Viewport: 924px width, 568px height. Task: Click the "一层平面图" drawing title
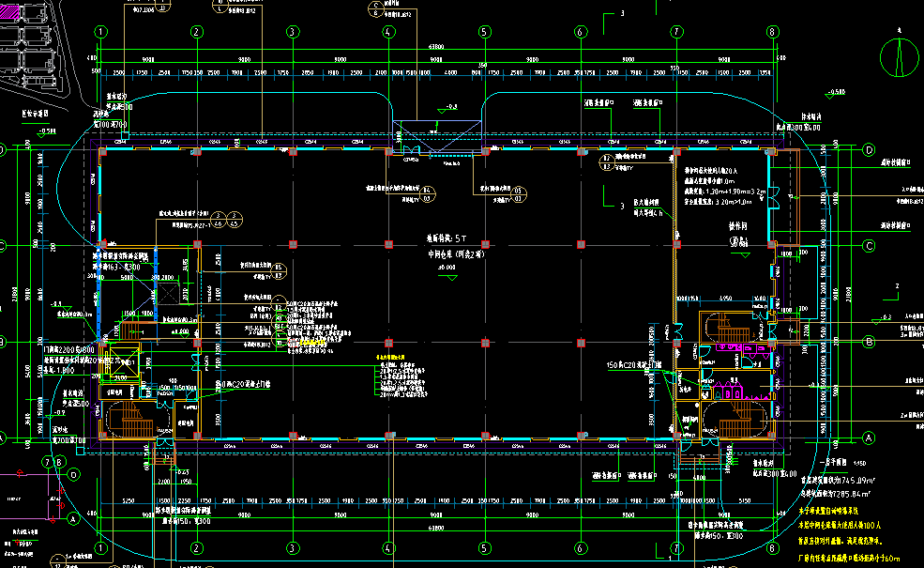833,463
